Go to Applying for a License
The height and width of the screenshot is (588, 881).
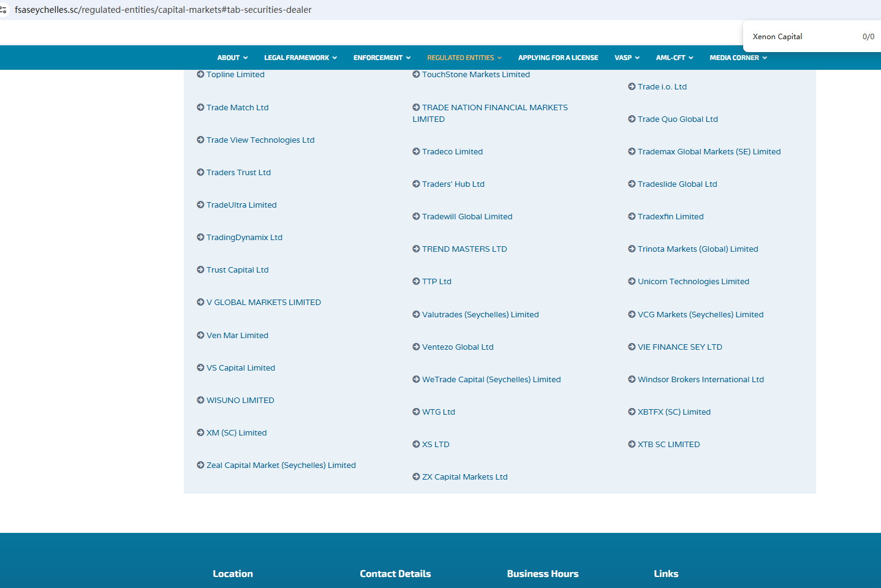558,58
